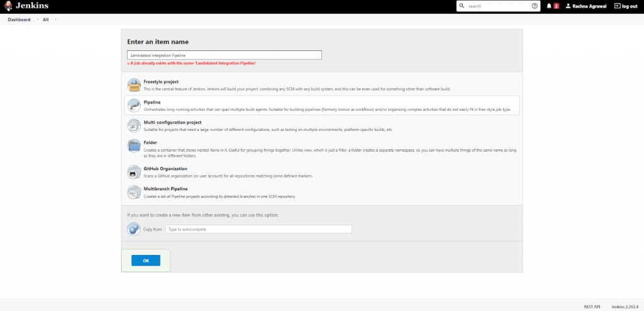Viewport: 644px width, 311px height.
Task: Click Pipeline description about orchestrating activities
Action: coord(327,110)
